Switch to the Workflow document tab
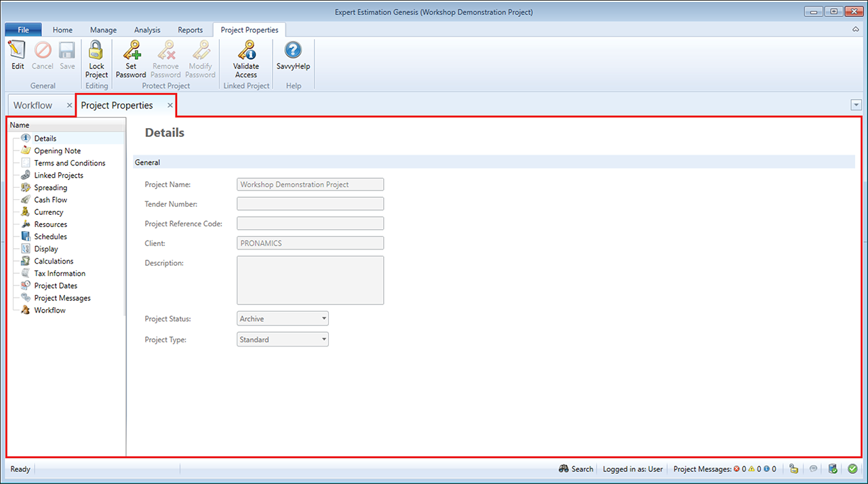The height and width of the screenshot is (484, 868). pyautogui.click(x=33, y=106)
